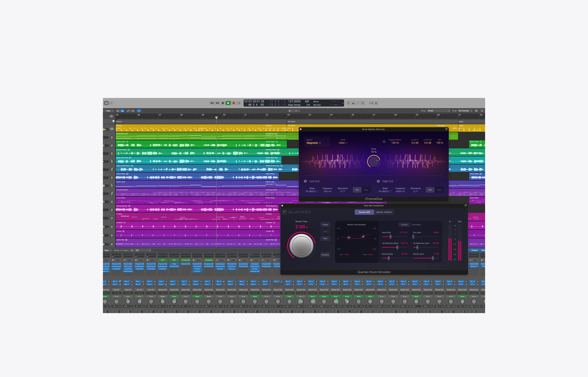Toggle the Show Automation curve icon

point(128,111)
